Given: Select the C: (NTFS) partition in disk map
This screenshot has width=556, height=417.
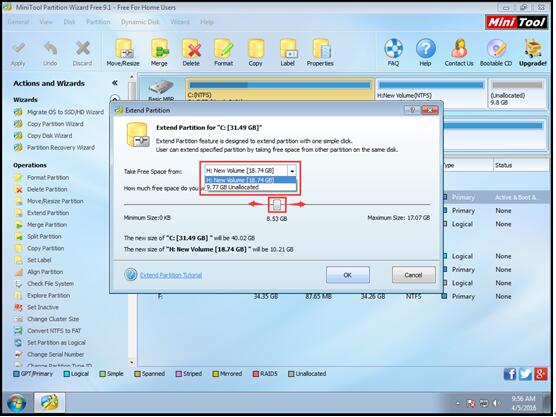Looking at the screenshot, I should pyautogui.click(x=280, y=91).
